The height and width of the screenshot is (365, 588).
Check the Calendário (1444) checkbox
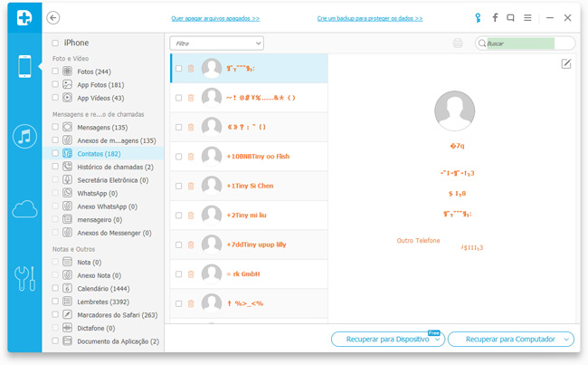[55, 288]
